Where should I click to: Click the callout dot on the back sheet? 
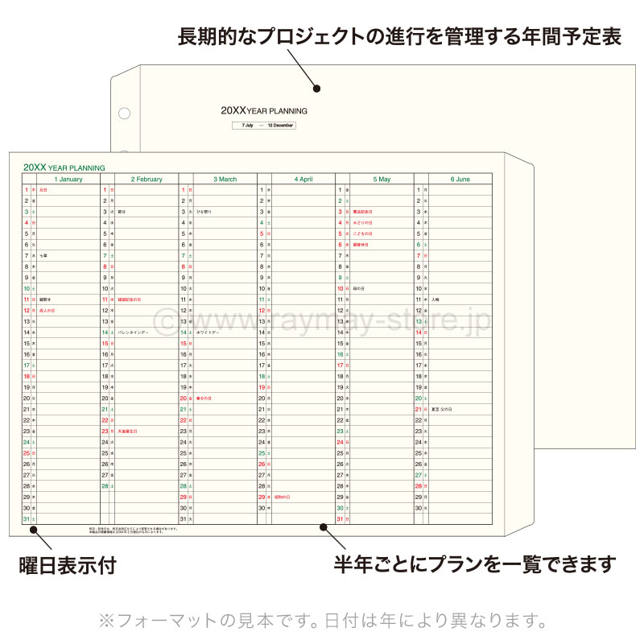tap(316, 89)
